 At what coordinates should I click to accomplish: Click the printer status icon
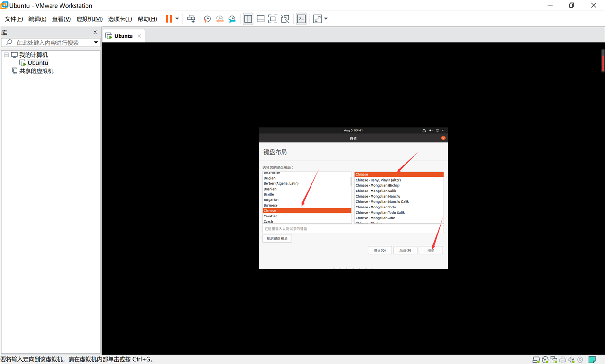[562, 360]
